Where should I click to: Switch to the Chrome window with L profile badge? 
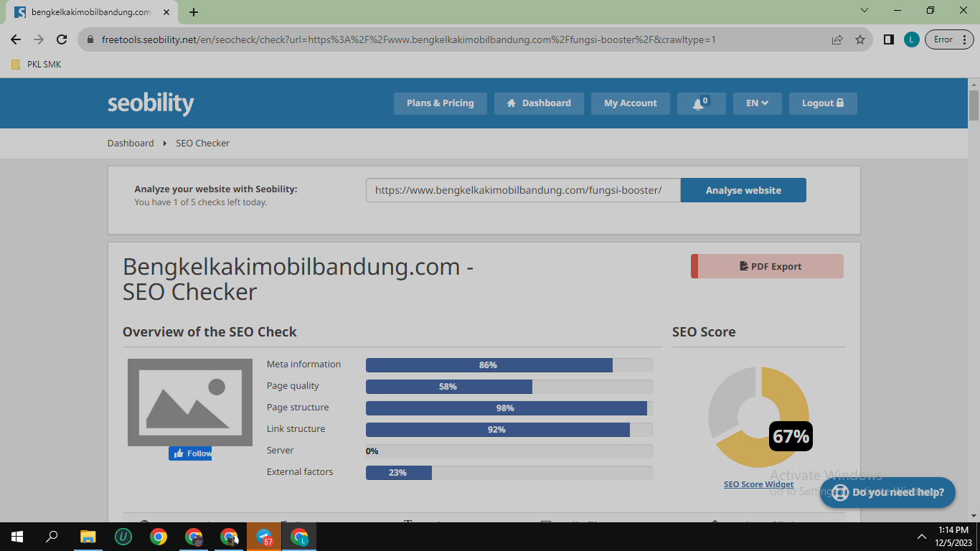tap(300, 536)
